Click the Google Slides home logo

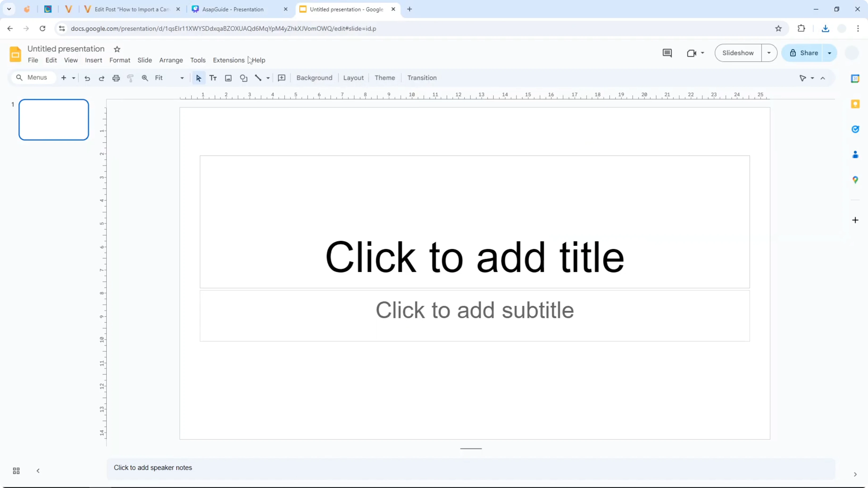[x=15, y=54]
